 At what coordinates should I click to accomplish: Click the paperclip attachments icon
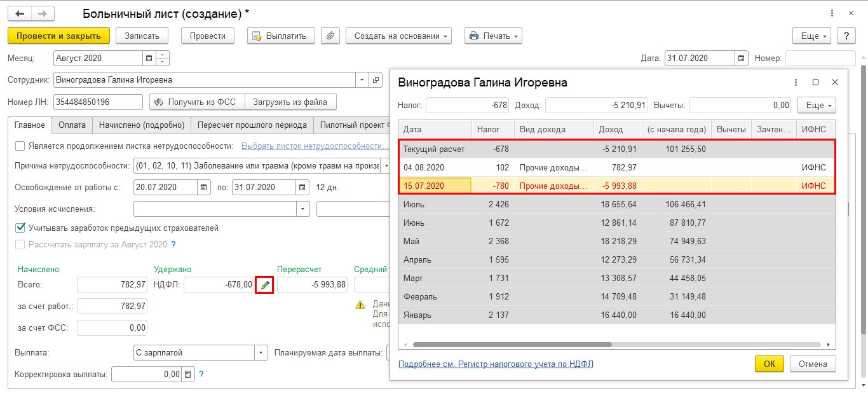(330, 36)
